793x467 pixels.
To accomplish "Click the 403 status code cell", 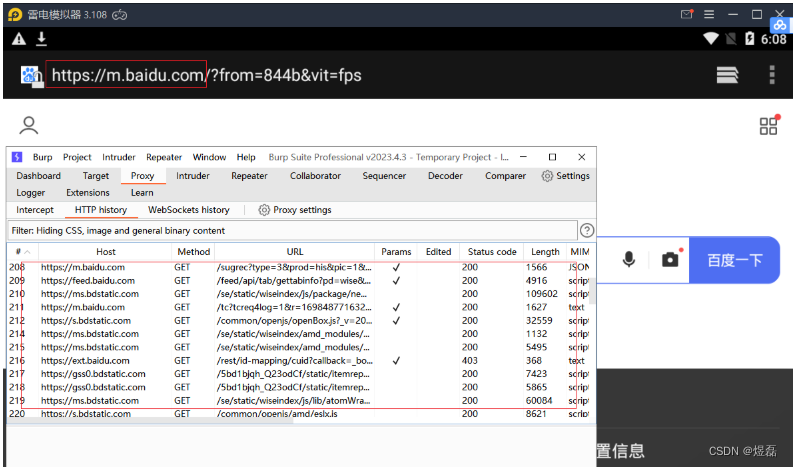I will click(x=470, y=361).
